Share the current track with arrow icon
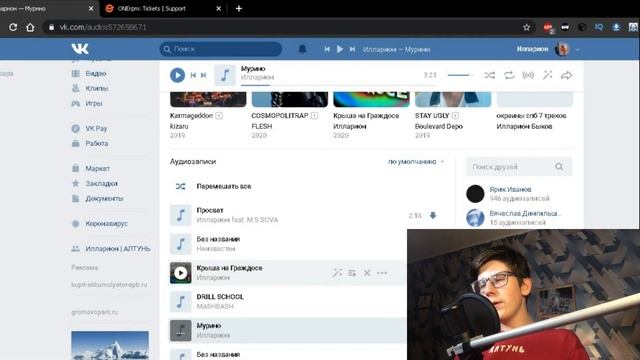Screen dimensions: 640x360 [x=567, y=75]
